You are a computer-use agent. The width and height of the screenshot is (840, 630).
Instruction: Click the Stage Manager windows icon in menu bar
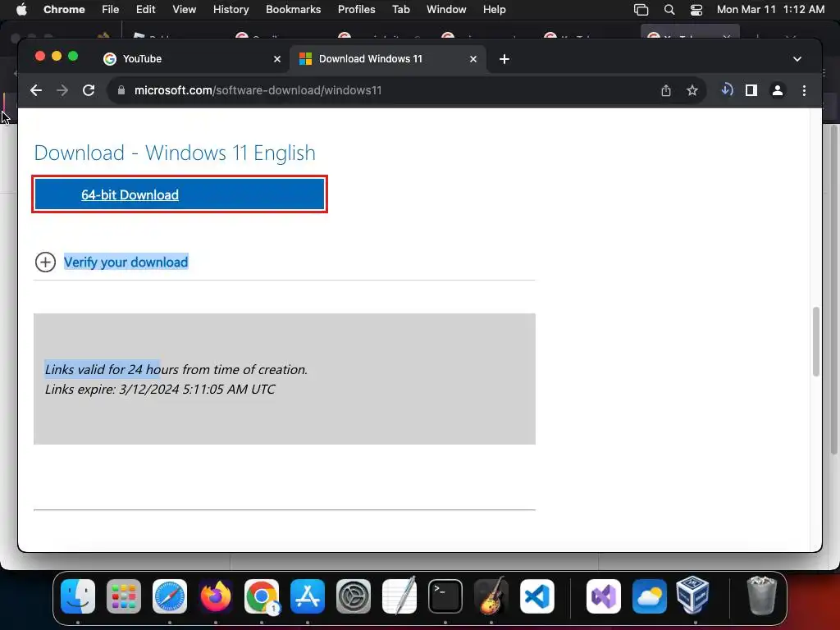(641, 9)
